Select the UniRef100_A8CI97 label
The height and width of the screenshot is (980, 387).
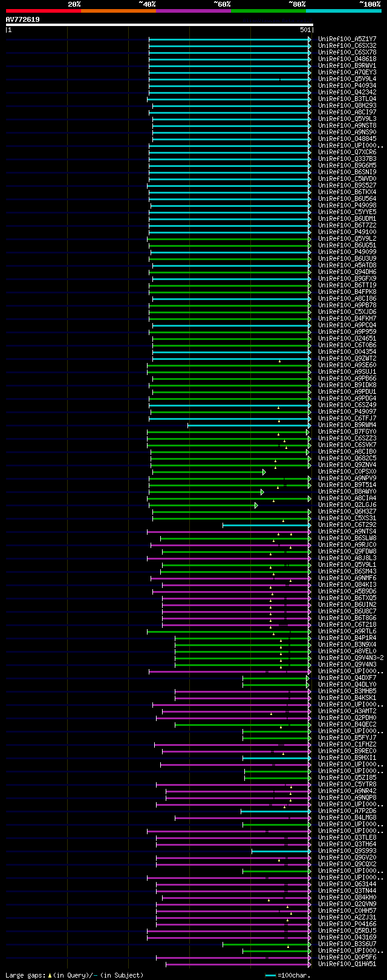[347, 113]
